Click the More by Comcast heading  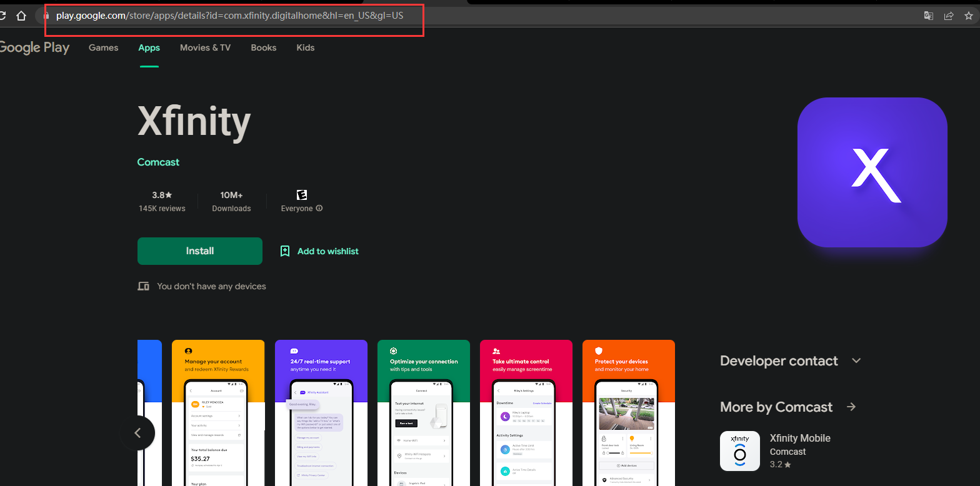[776, 407]
